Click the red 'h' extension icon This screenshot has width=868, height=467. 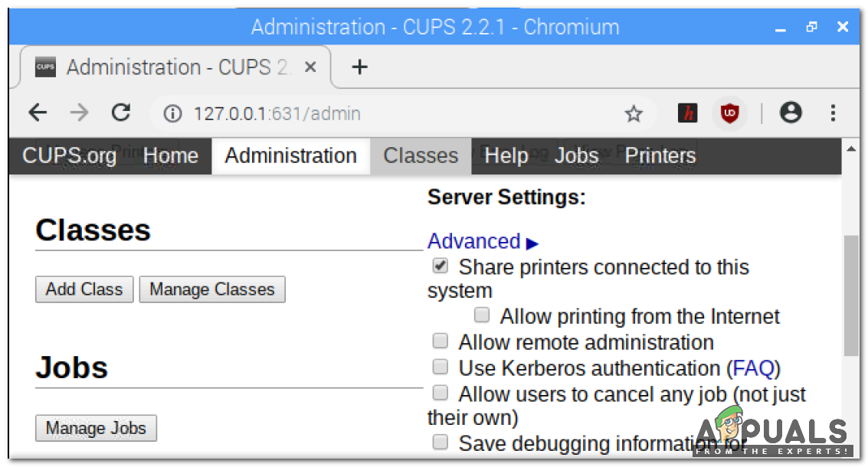(x=688, y=114)
